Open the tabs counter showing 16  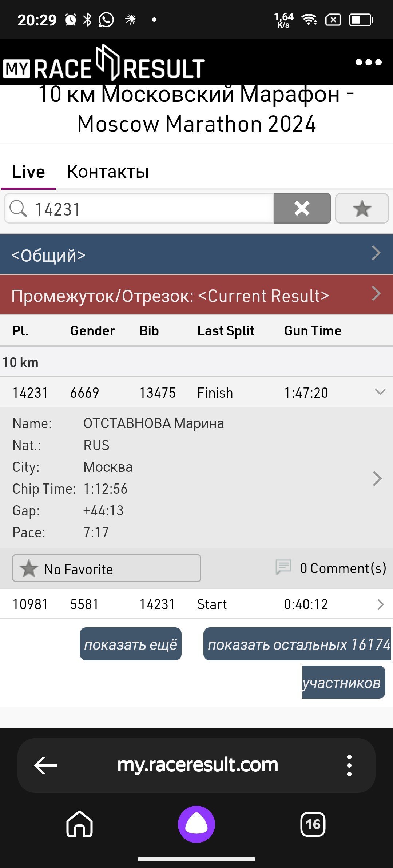point(313,824)
